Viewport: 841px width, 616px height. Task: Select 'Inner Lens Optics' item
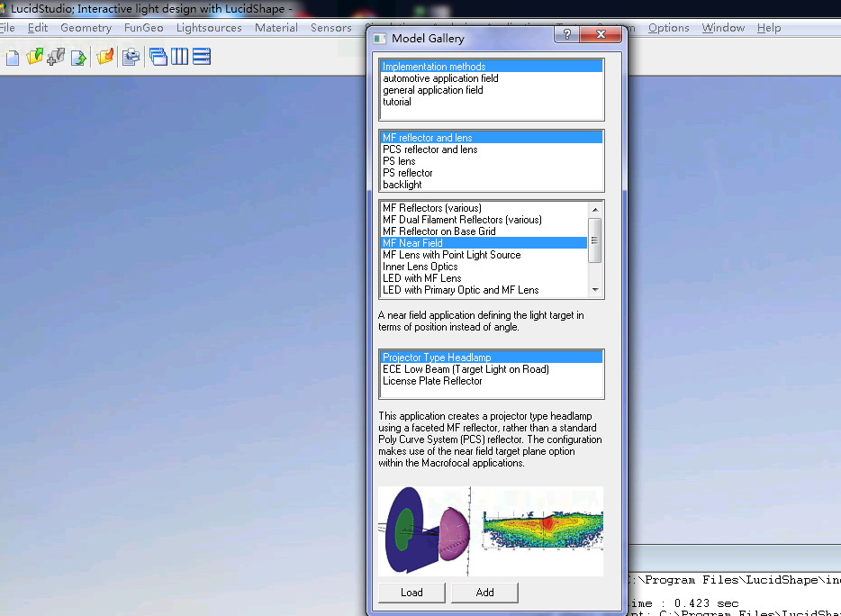(x=484, y=267)
